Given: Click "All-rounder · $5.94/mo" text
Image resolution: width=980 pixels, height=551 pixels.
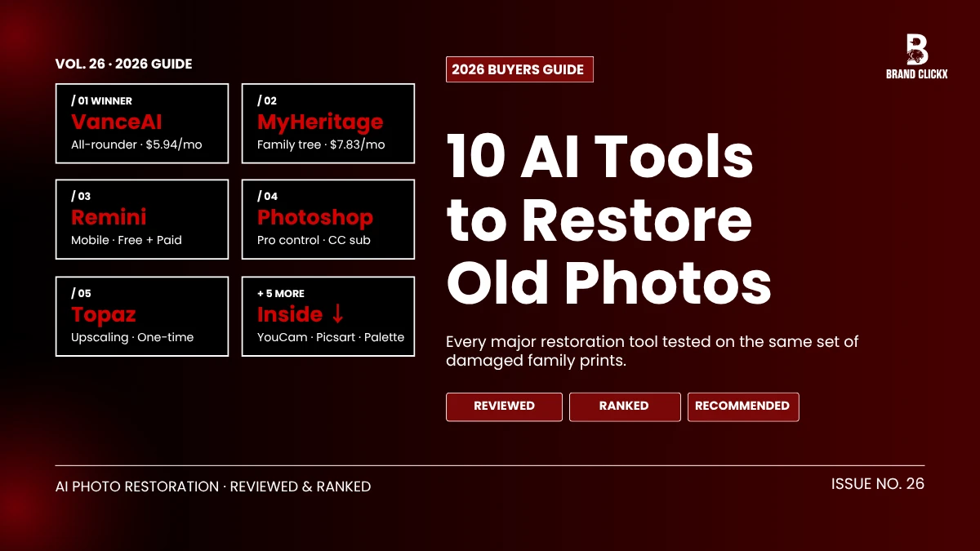Looking at the screenshot, I should [x=136, y=144].
